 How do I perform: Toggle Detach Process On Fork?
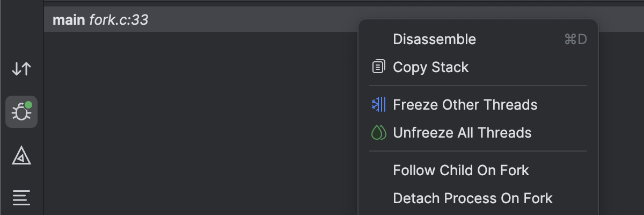[x=473, y=198]
